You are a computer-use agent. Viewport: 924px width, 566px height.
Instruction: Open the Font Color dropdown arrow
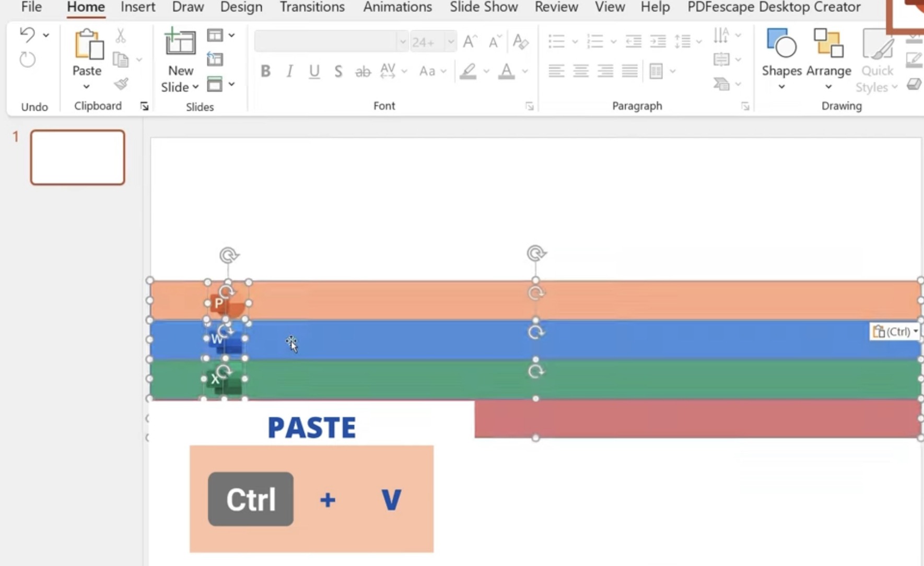525,72
